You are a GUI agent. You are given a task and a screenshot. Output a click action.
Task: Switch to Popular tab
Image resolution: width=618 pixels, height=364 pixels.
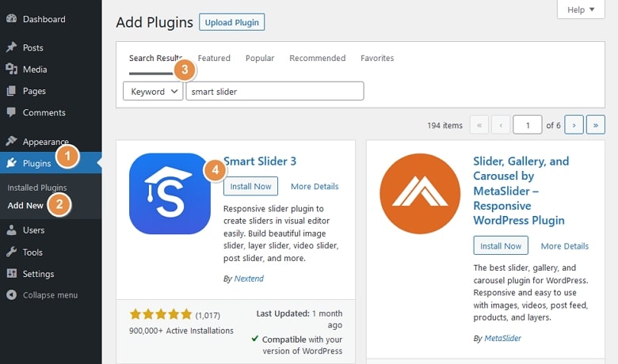pos(260,58)
